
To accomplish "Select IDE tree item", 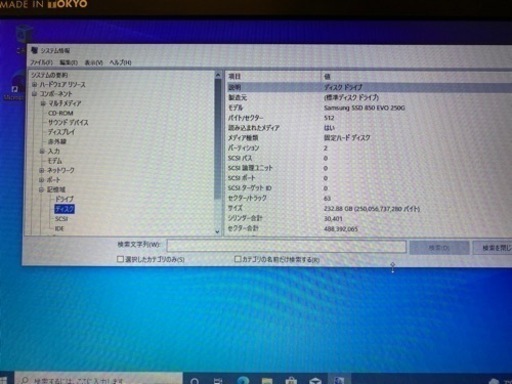I will pyautogui.click(x=59, y=229).
